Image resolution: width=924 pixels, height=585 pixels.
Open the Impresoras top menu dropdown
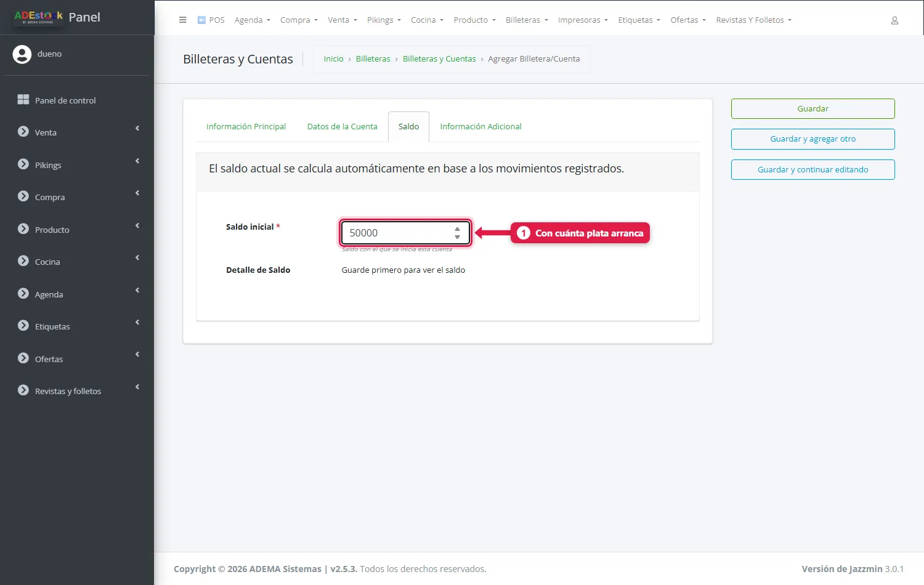tap(583, 20)
